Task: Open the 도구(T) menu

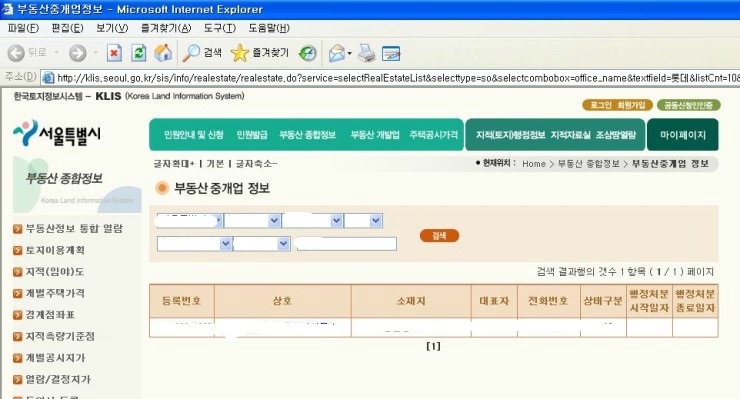Action: click(x=219, y=28)
